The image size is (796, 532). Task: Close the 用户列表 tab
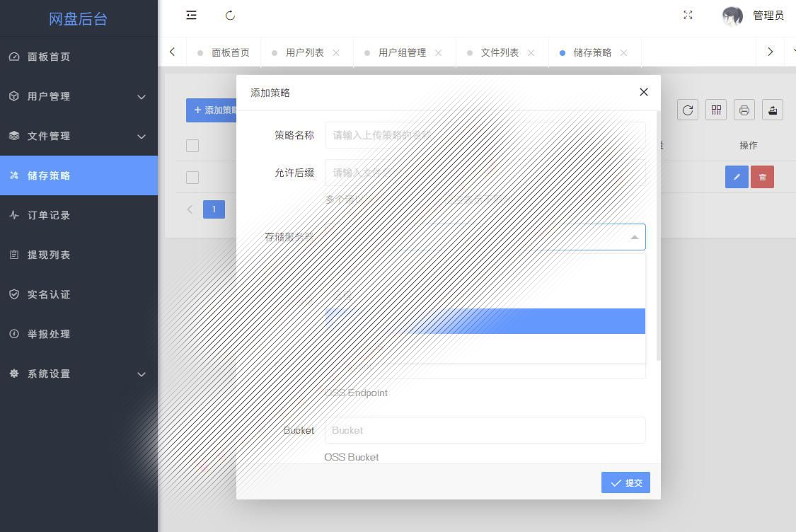336,53
